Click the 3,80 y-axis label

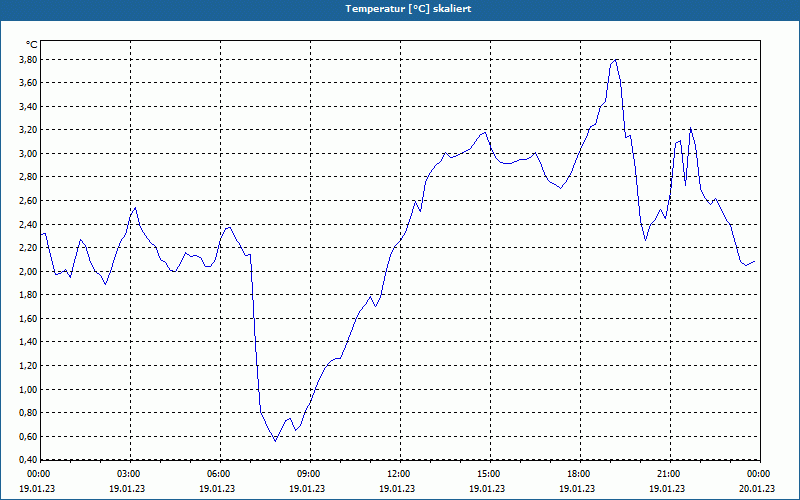click(28, 60)
